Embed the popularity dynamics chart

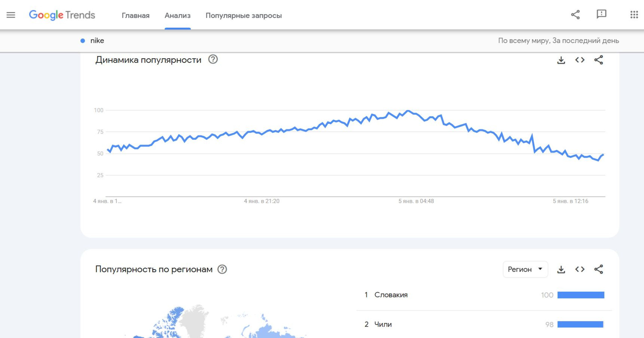(x=580, y=60)
